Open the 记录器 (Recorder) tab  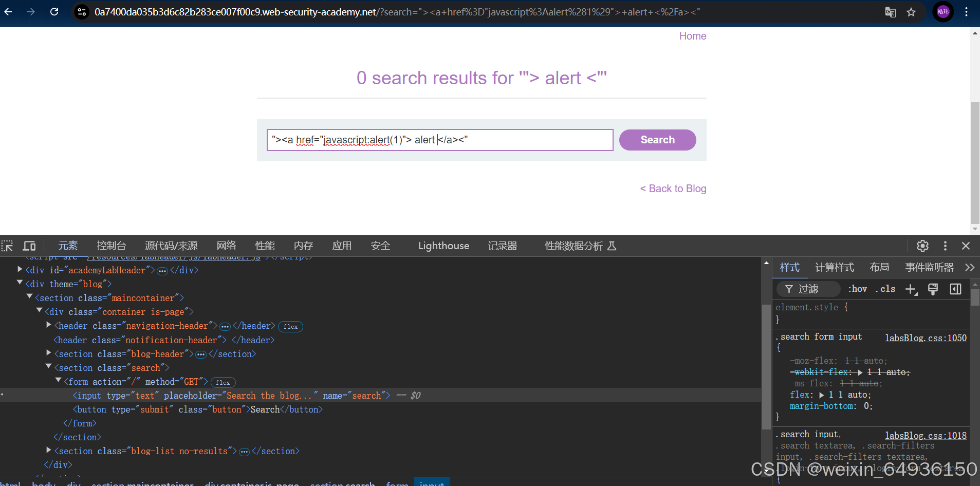click(502, 246)
